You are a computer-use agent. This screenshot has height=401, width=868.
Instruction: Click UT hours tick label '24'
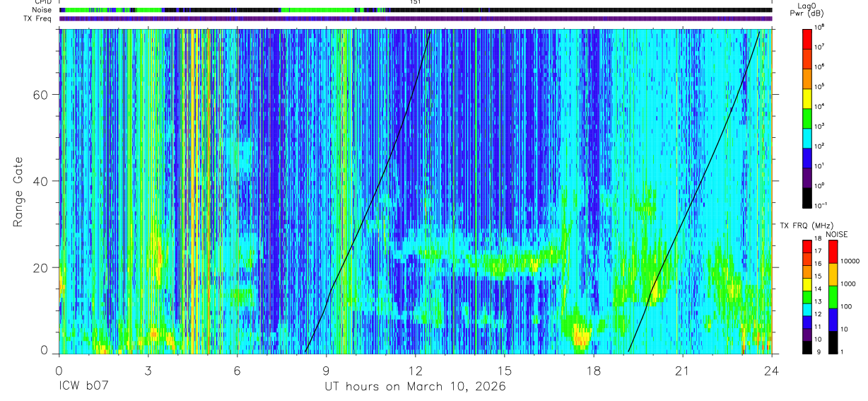tap(771, 371)
